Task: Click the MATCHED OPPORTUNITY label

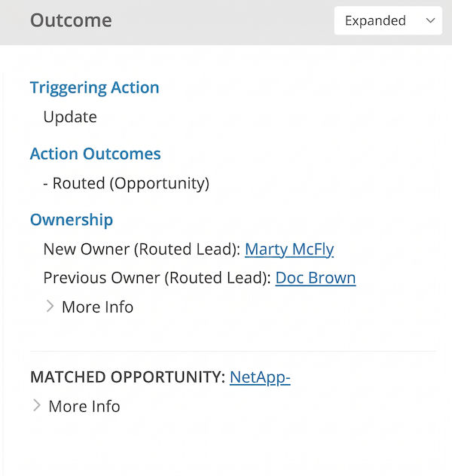Action: pos(127,377)
